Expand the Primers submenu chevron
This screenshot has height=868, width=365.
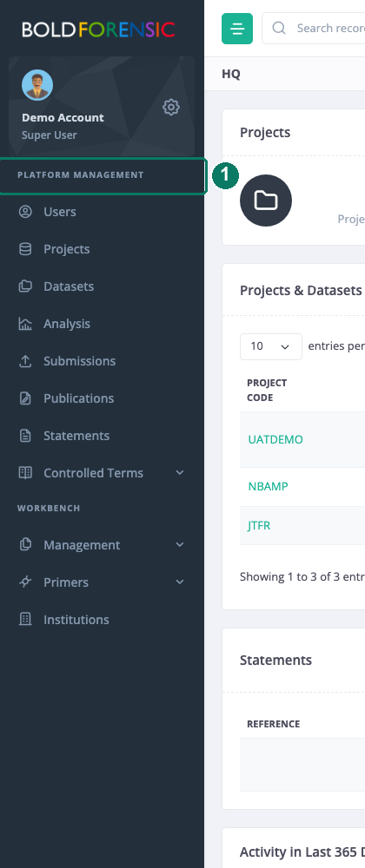click(x=179, y=582)
